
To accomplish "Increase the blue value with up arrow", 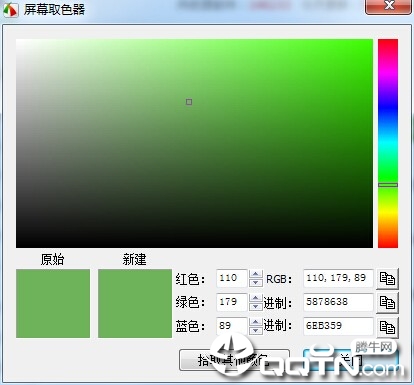I will (x=256, y=322).
